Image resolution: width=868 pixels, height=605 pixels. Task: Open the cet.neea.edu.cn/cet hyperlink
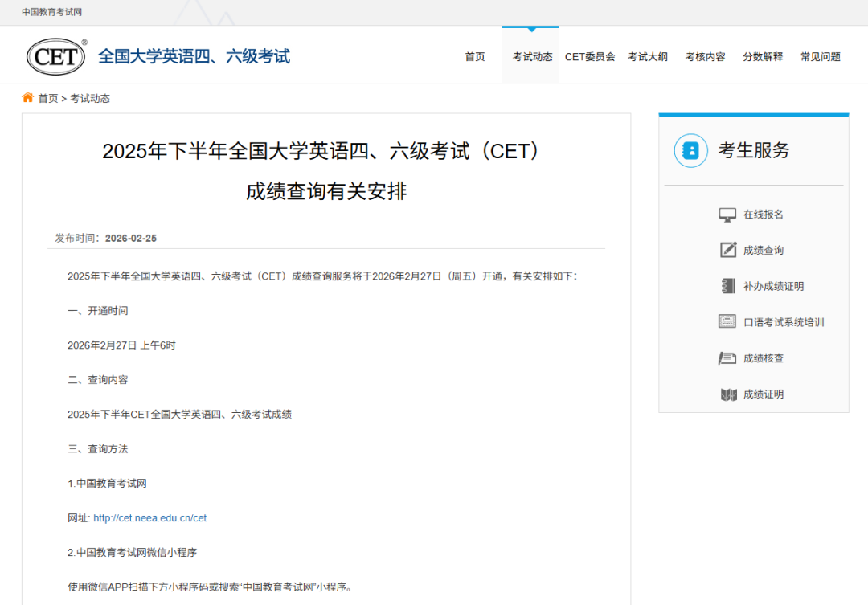pos(149,518)
